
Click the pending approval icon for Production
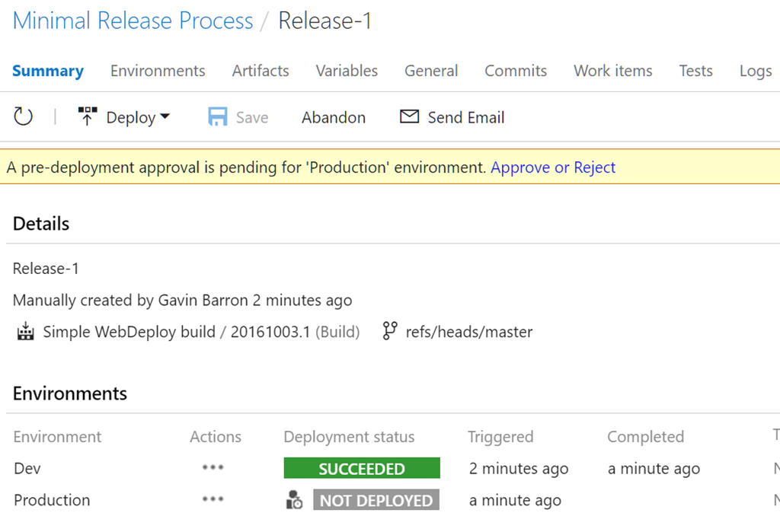[294, 500]
